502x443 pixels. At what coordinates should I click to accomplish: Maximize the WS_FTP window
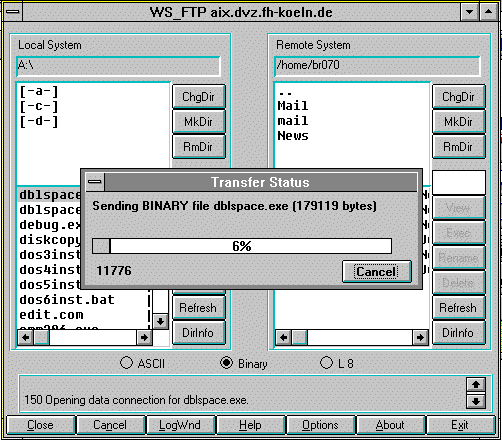click(x=488, y=12)
